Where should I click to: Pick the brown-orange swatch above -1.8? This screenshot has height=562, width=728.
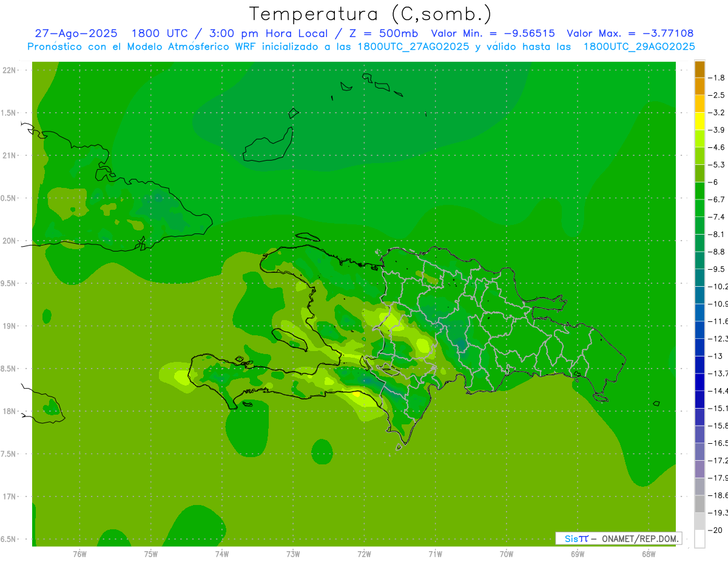(699, 69)
